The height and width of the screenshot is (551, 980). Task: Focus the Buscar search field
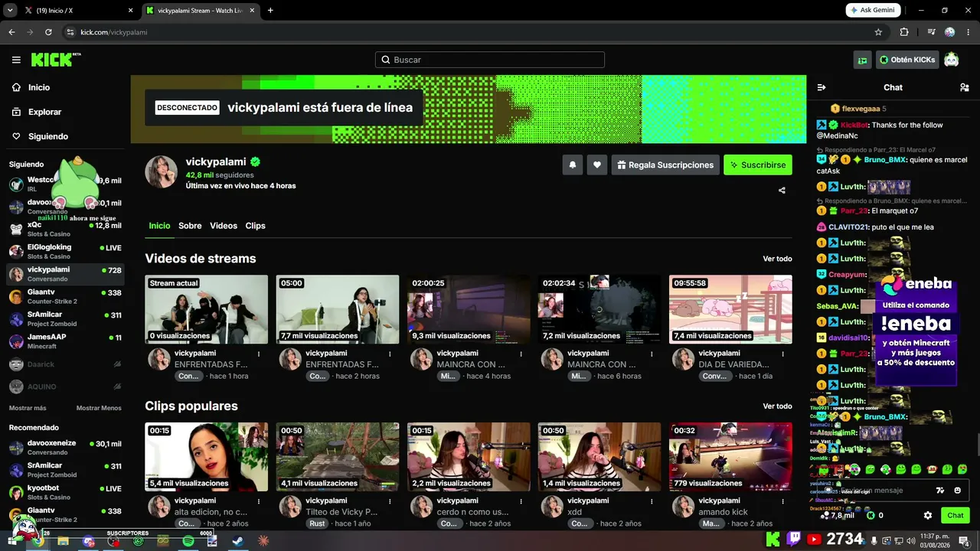(x=490, y=60)
